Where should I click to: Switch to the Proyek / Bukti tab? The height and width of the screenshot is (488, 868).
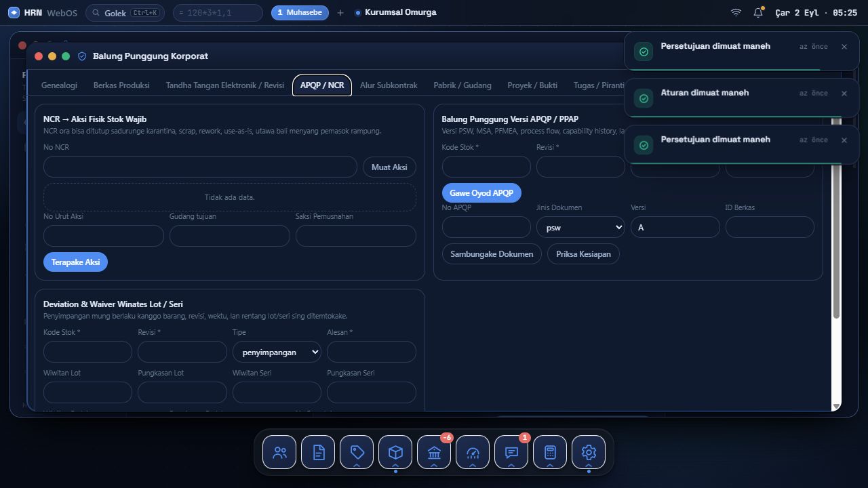click(x=532, y=85)
